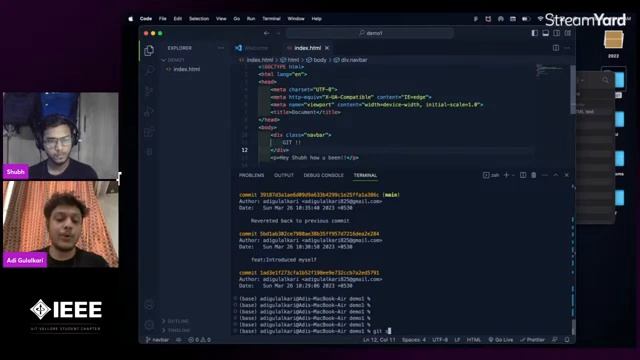
Task: Click the navbar git branch in status bar
Action: [157, 340]
